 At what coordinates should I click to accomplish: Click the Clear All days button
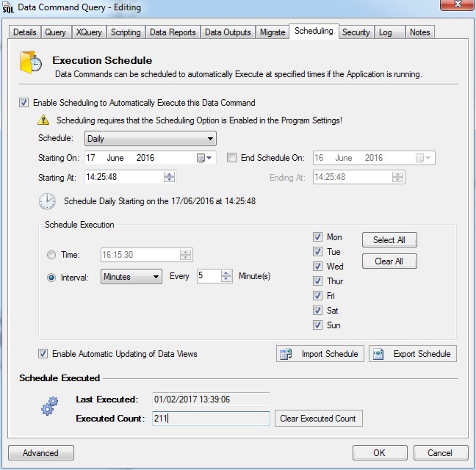(389, 261)
